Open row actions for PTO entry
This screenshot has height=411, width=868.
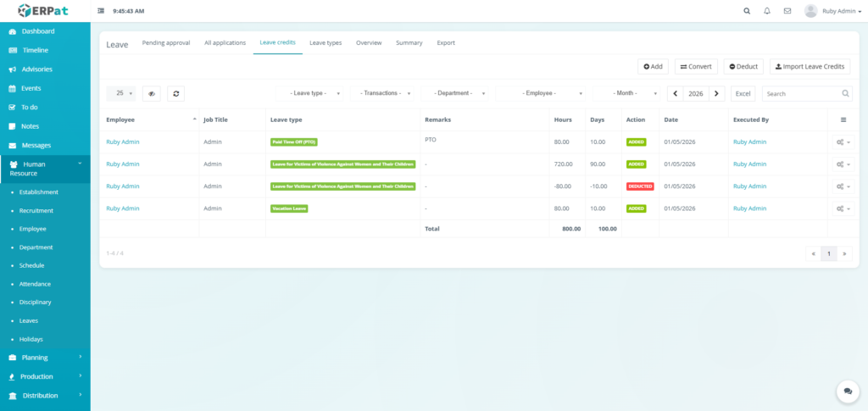[843, 142]
